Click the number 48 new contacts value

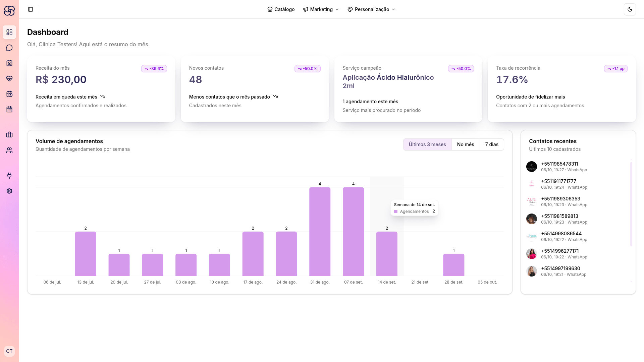coord(196,79)
